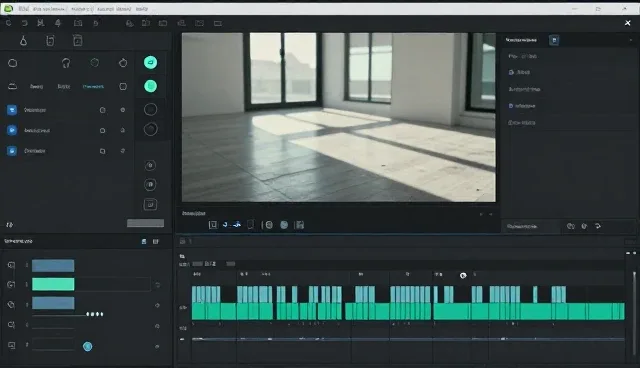
Task: Click the teal round icon below the preview
Action: pos(284,225)
